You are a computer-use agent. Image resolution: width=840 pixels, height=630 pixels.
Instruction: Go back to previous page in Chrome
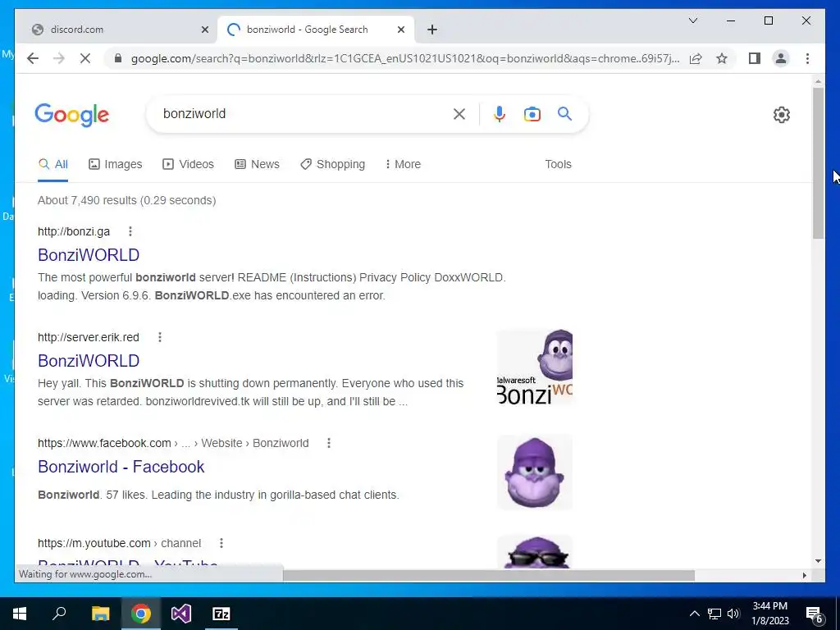(33, 58)
